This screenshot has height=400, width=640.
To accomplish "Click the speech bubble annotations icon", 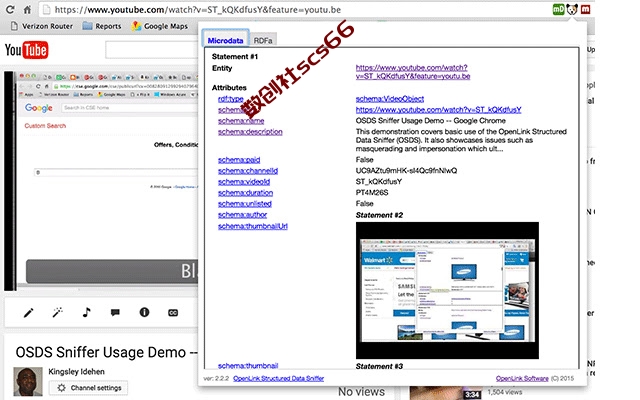I will [115, 313].
